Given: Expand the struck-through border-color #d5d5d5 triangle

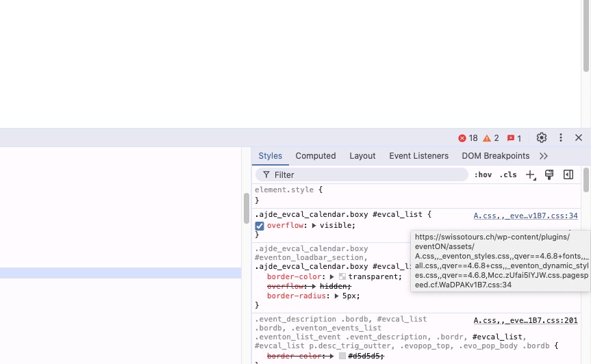Looking at the screenshot, I should point(332,356).
